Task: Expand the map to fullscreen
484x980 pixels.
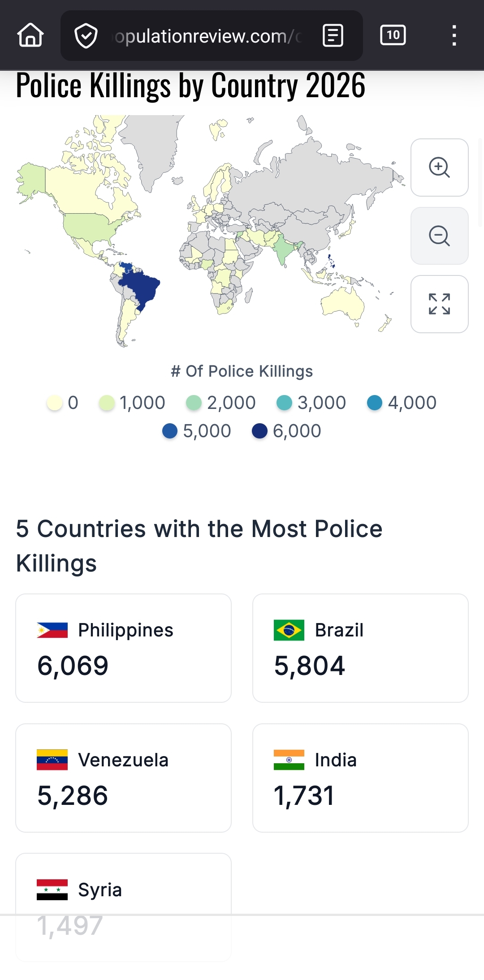Action: pos(439,304)
